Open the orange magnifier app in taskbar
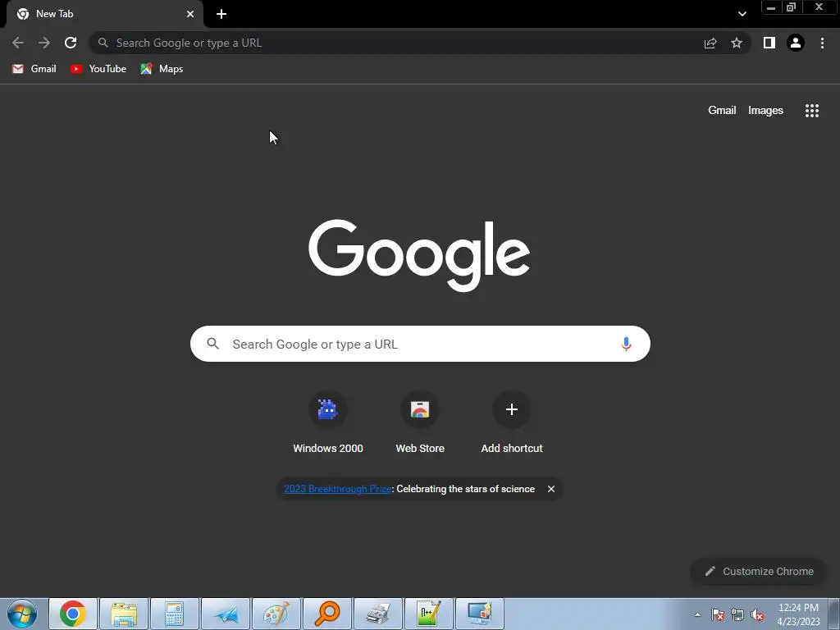The width and height of the screenshot is (840, 630). [x=327, y=614]
